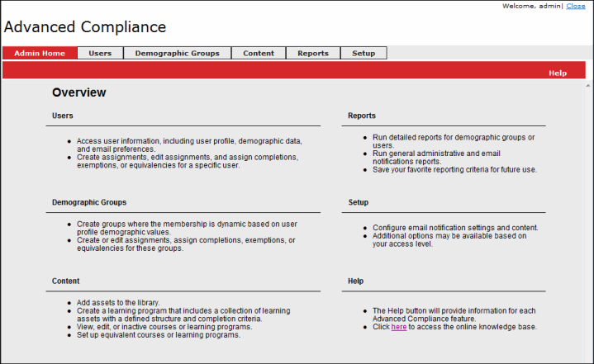Click the Close link at top right
Screen dimensions: 594x364
[576, 6]
